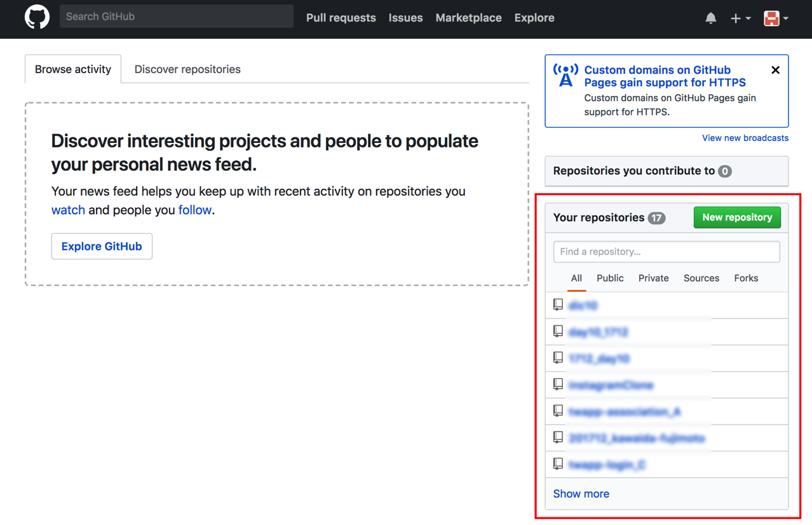Open the plus create-new dropdown
Image resolution: width=812 pixels, height=525 pixels.
[740, 18]
